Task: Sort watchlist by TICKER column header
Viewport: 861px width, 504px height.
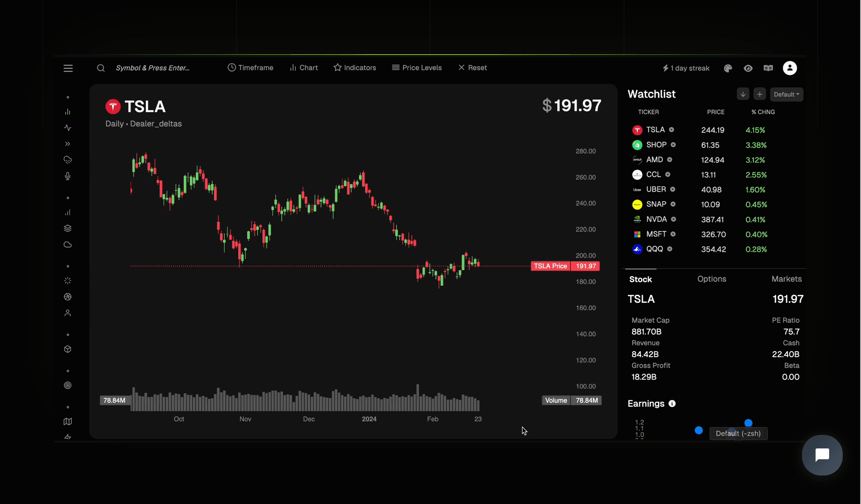Action: 648,112
